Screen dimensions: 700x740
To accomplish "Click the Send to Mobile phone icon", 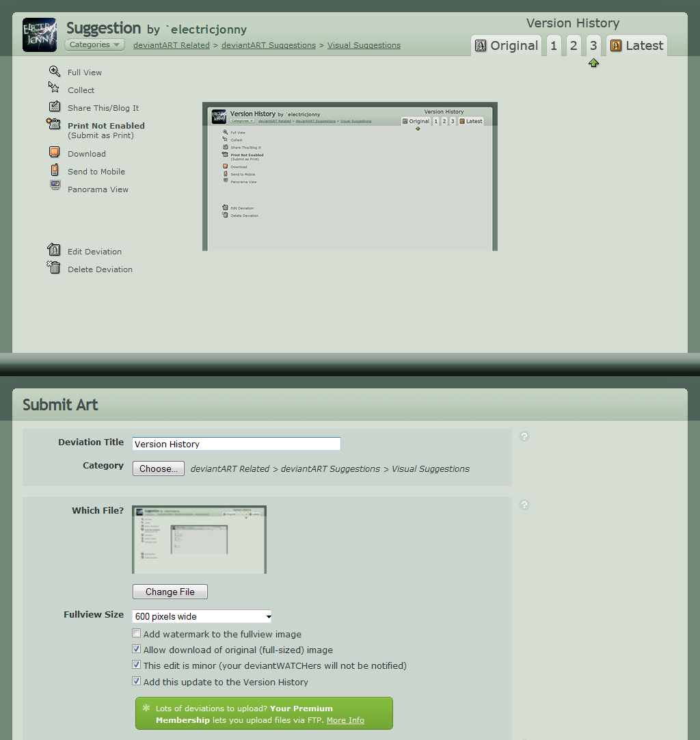I will (x=55, y=170).
